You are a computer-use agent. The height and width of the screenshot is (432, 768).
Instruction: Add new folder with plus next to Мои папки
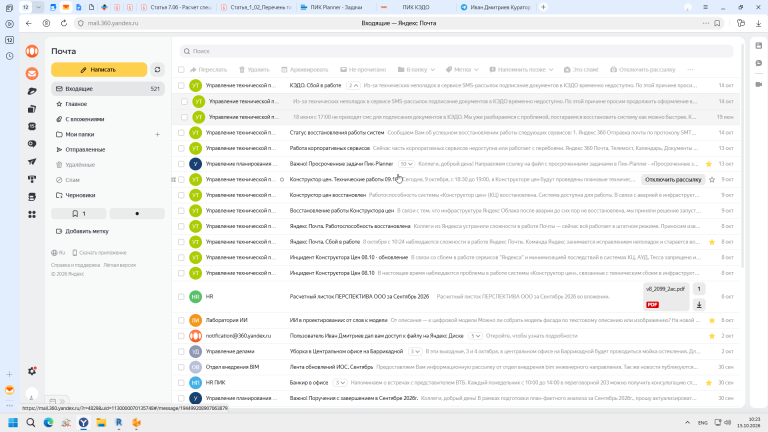pos(157,134)
